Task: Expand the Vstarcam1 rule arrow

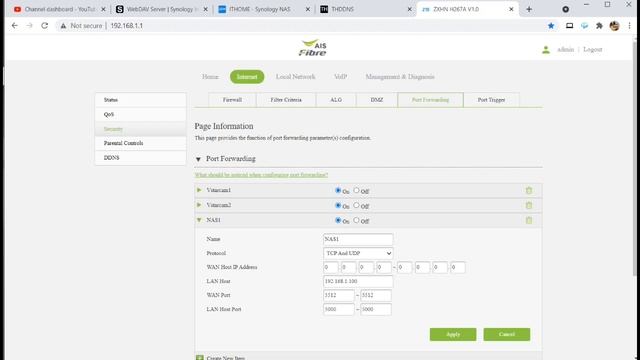Action: tap(199, 190)
